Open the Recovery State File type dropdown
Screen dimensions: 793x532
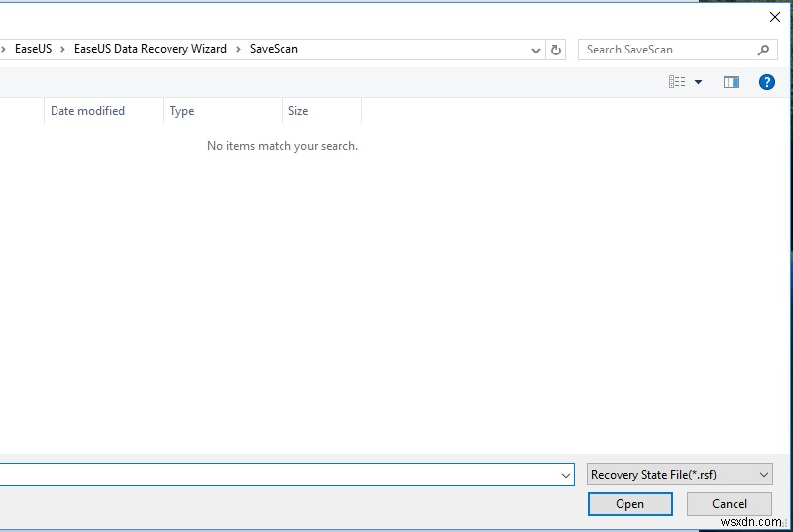[x=679, y=475]
